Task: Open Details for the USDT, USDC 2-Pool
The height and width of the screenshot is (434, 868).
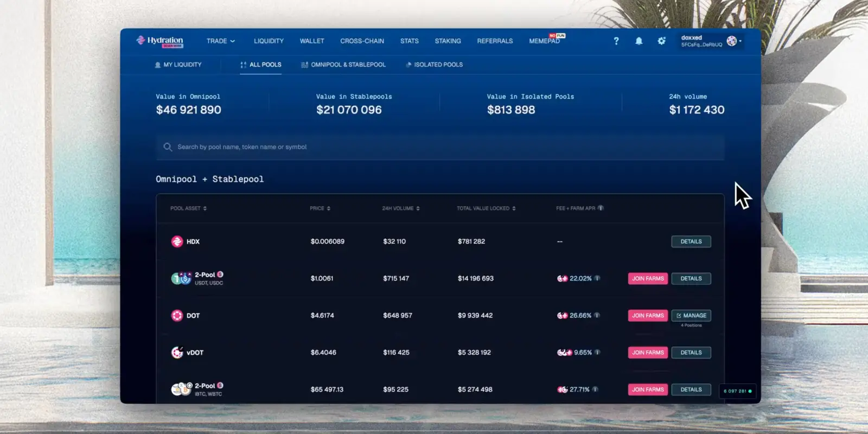Action: point(691,278)
